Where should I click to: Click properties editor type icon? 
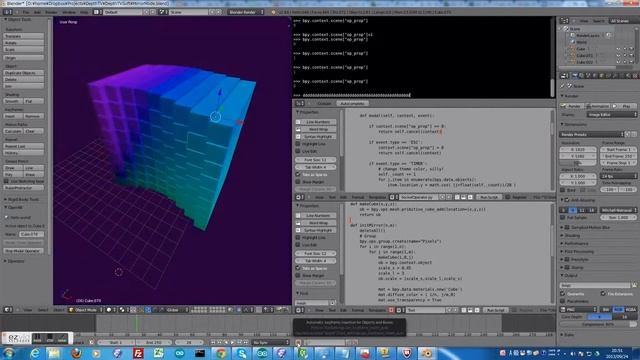(564, 76)
